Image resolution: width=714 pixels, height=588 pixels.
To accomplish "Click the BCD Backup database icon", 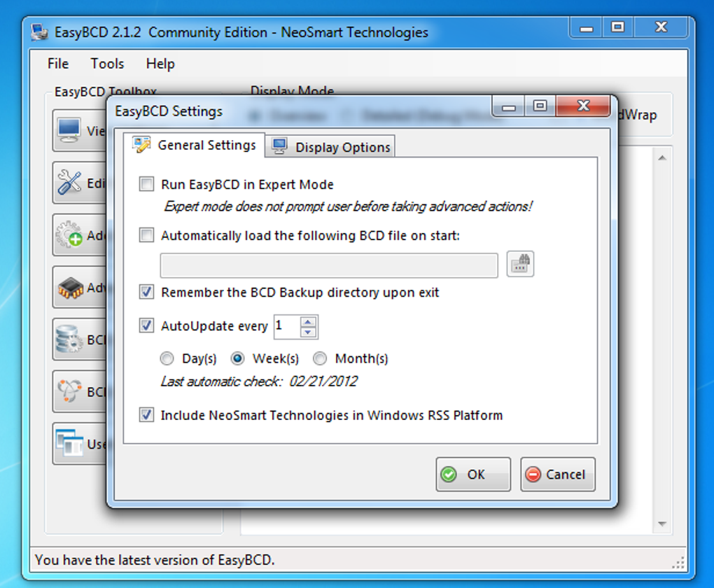I will 69,339.
